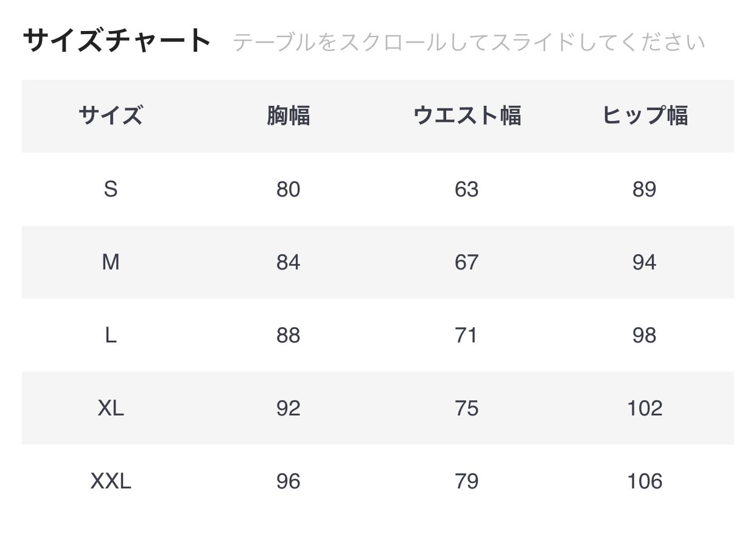Click the XL size row label
Screen dimensions: 756x559
pos(110,408)
